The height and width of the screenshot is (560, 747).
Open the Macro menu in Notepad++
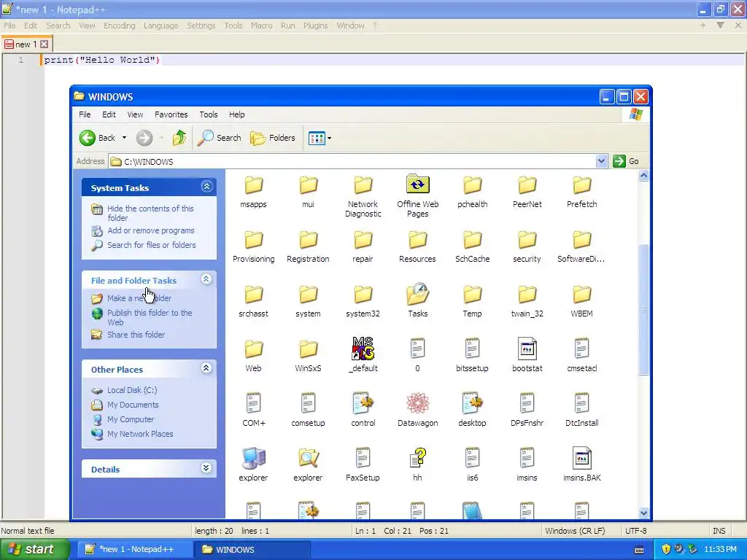tap(262, 26)
